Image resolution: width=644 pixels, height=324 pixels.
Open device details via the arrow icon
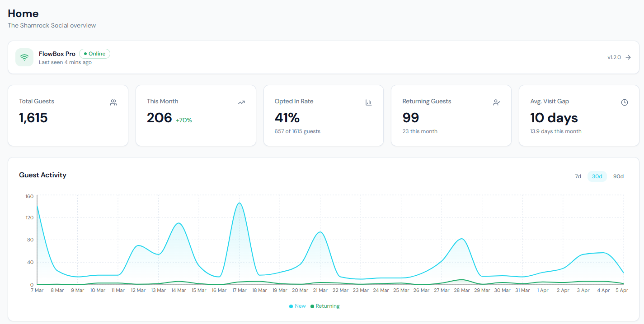628,57
